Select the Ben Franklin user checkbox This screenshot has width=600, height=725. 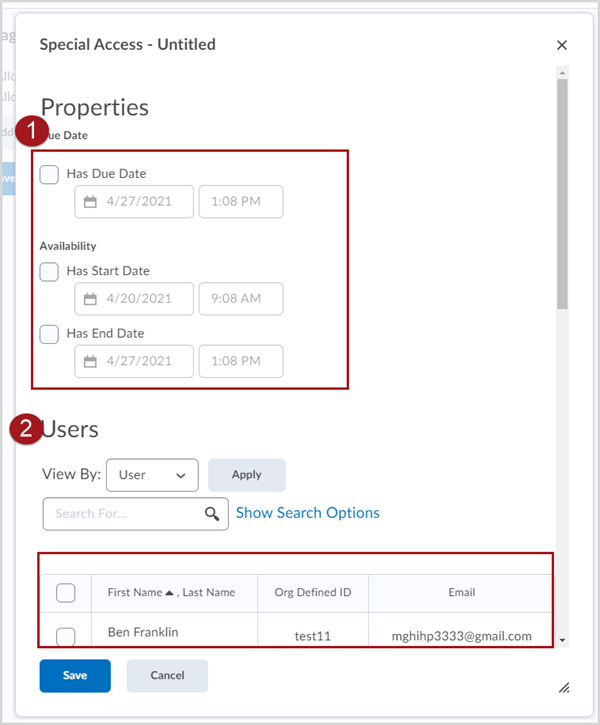point(66,637)
